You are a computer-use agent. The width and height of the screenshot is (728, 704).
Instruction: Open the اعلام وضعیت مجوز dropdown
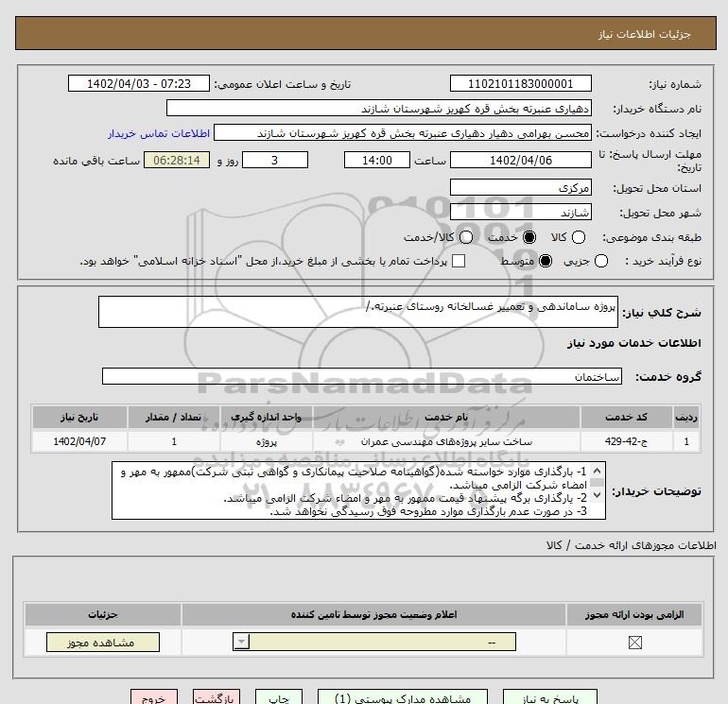tap(374, 643)
